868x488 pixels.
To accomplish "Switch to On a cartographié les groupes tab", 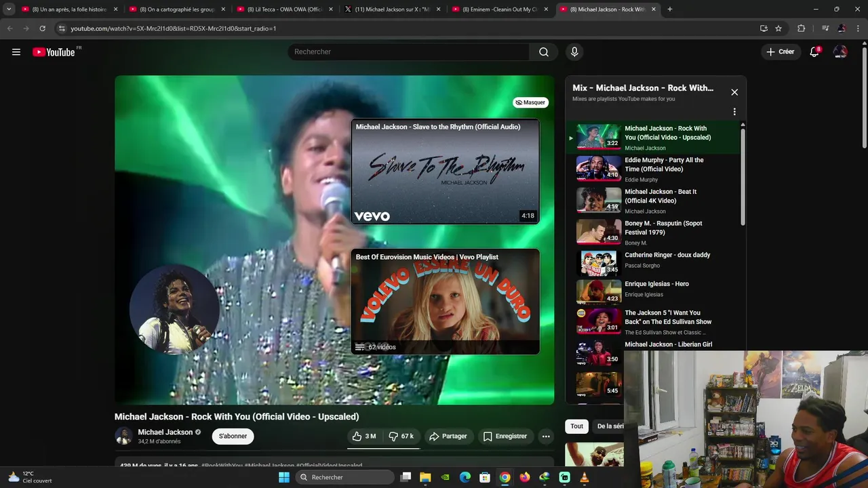I will (x=176, y=9).
